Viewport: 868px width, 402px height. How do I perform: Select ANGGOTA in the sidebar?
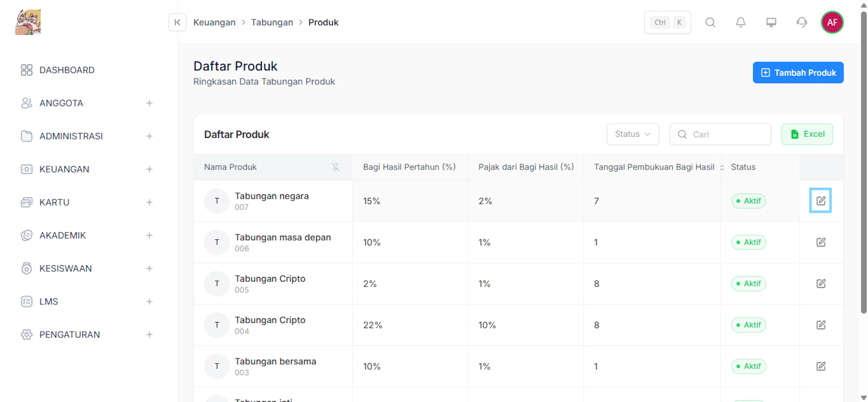(x=61, y=103)
